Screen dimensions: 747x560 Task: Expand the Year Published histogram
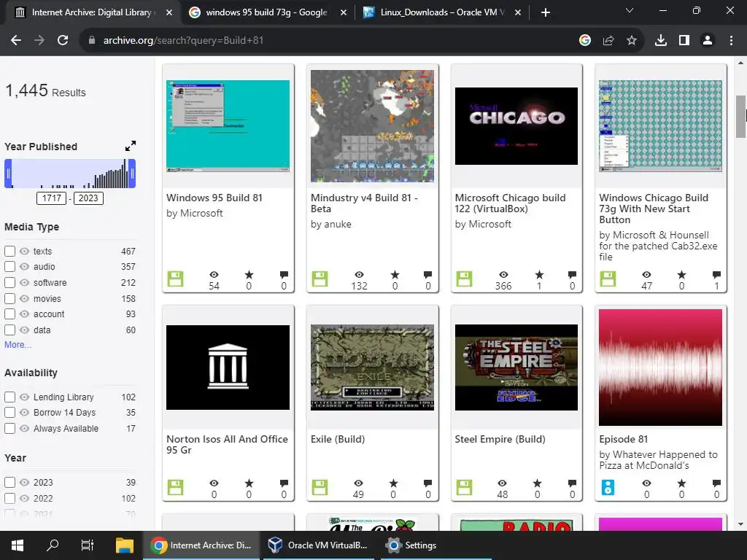(x=131, y=146)
